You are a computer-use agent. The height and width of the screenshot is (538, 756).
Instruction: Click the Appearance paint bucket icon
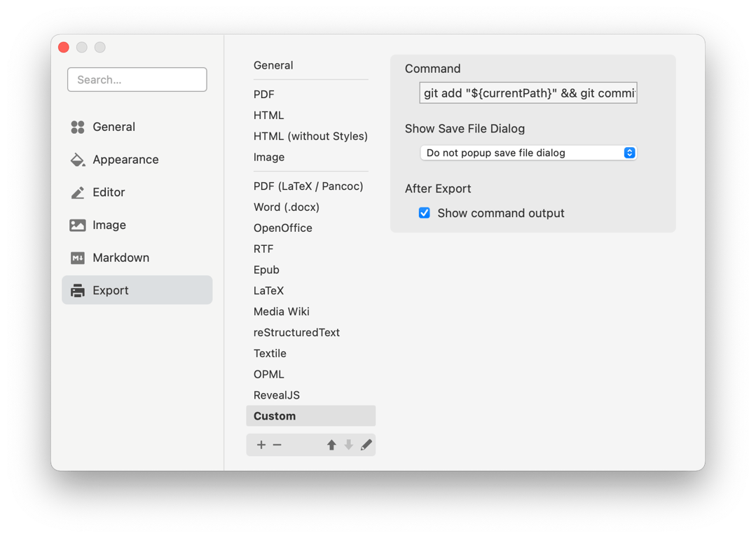pyautogui.click(x=78, y=160)
